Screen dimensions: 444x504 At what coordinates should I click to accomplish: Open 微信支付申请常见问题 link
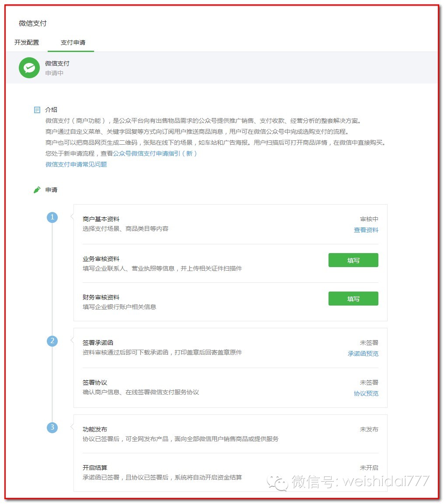pos(76,164)
